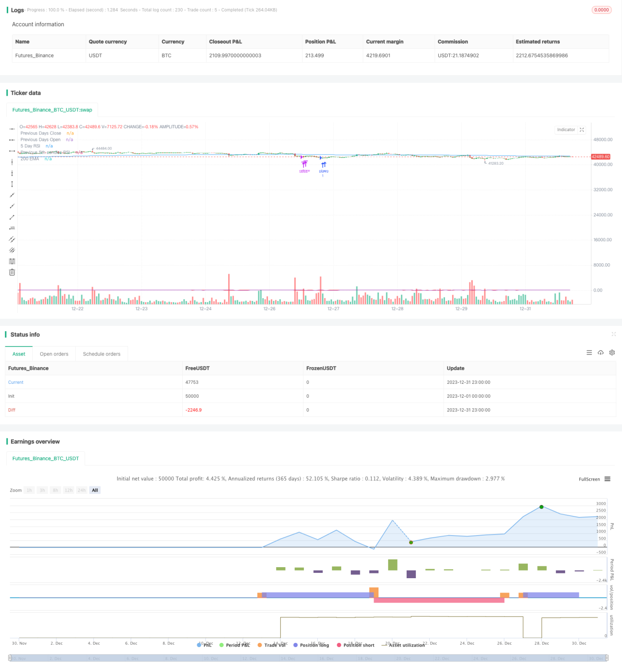
Task: Select the horizontal line drawing tool
Action: point(12,129)
